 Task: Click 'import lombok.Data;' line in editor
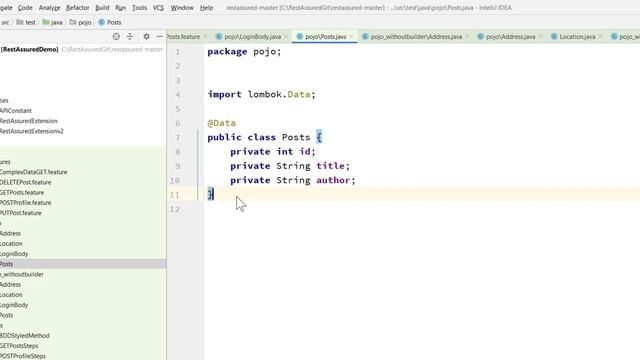point(262,94)
